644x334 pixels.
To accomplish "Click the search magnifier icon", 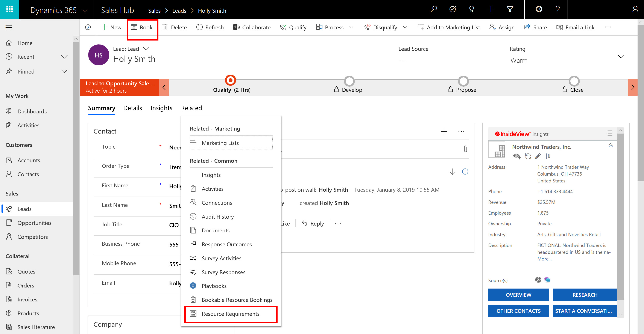I will [x=434, y=9].
